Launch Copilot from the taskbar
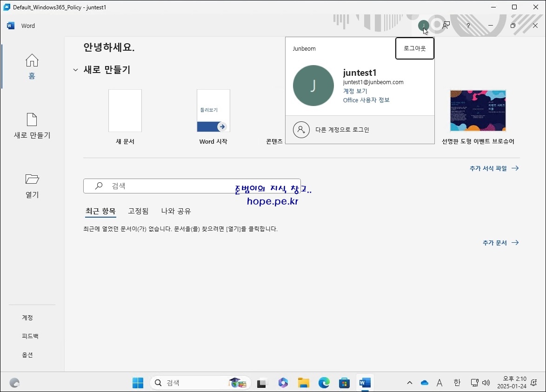546x392 pixels. [x=283, y=383]
